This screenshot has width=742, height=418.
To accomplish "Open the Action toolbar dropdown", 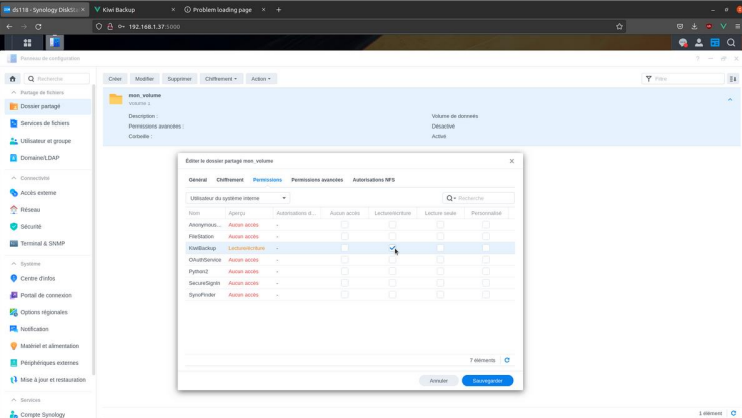I will [261, 79].
